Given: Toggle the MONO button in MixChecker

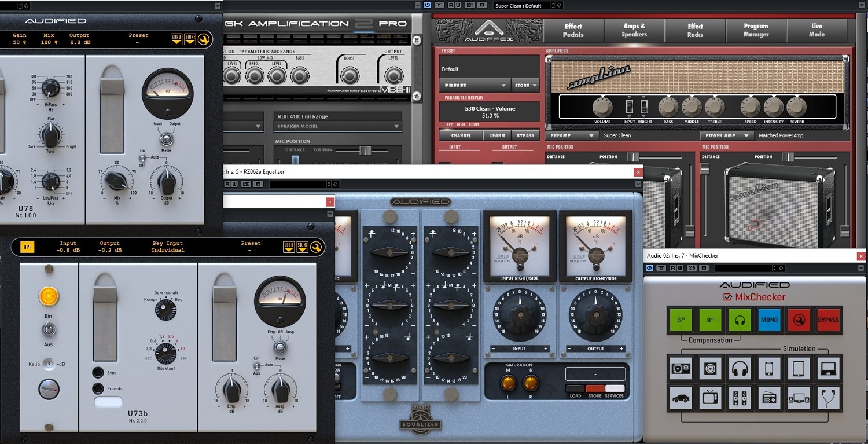Looking at the screenshot, I should [x=769, y=320].
